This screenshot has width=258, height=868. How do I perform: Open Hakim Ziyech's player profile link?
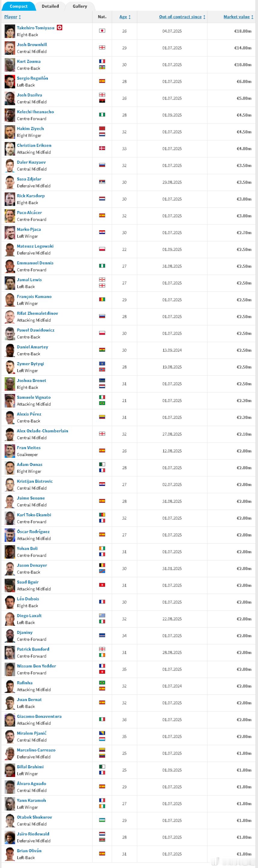pyautogui.click(x=30, y=128)
